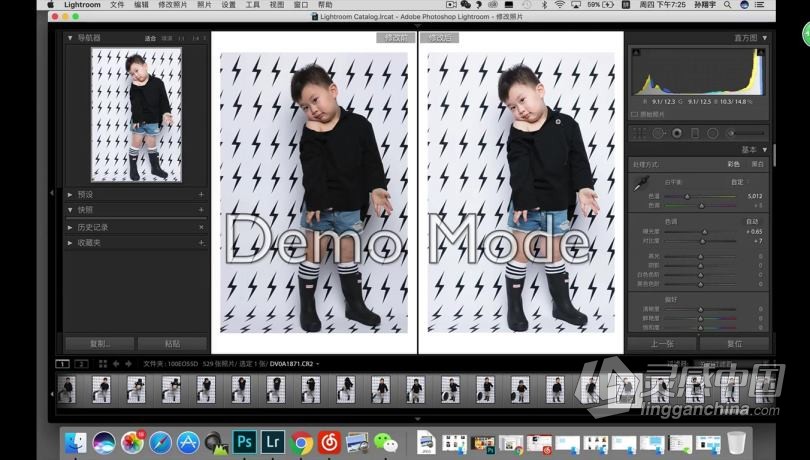Collapse the 导航器 panel
This screenshot has width=810, height=460.
[70, 38]
